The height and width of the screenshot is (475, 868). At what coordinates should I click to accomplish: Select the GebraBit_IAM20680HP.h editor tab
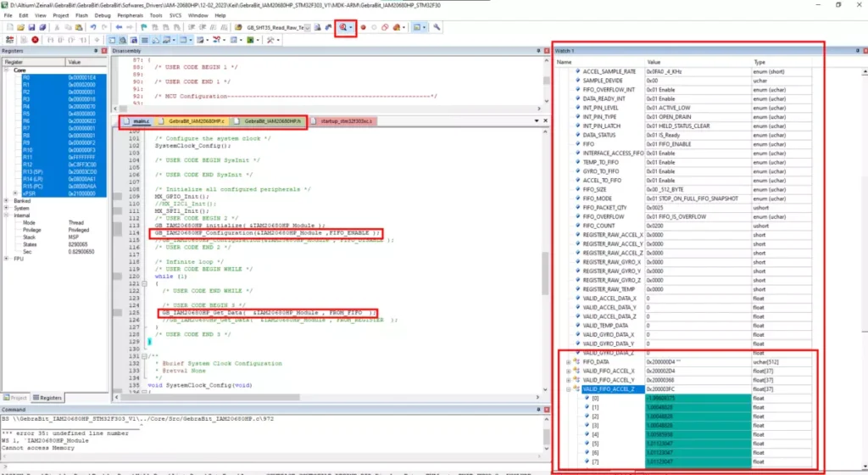[x=269, y=120]
